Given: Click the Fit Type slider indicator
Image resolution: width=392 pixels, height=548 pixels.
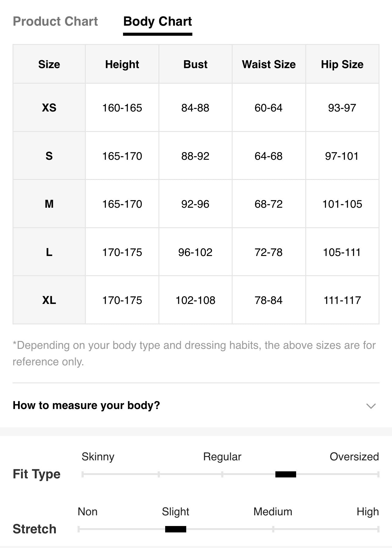Looking at the screenshot, I should pyautogui.click(x=286, y=474).
